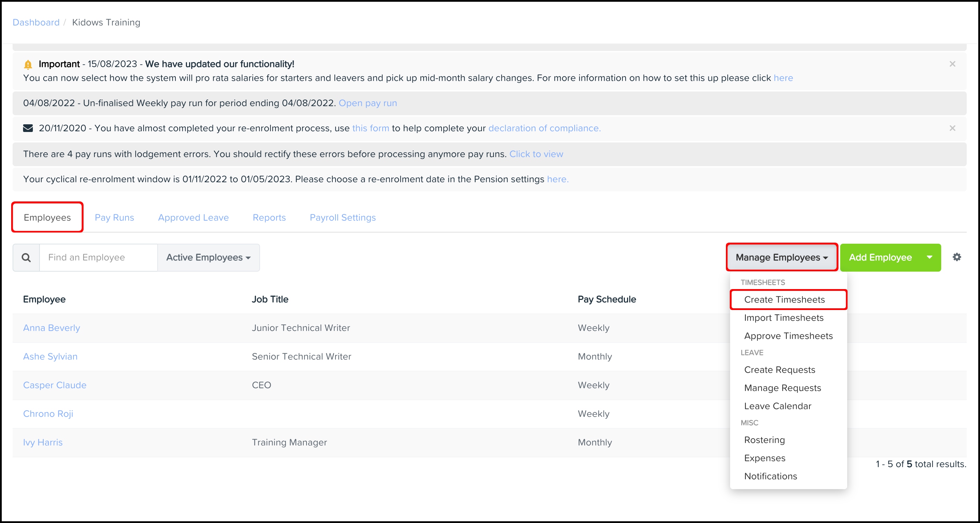Screen dimensions: 980x523
Task: Open Leave Calendar from menu
Action: (777, 406)
